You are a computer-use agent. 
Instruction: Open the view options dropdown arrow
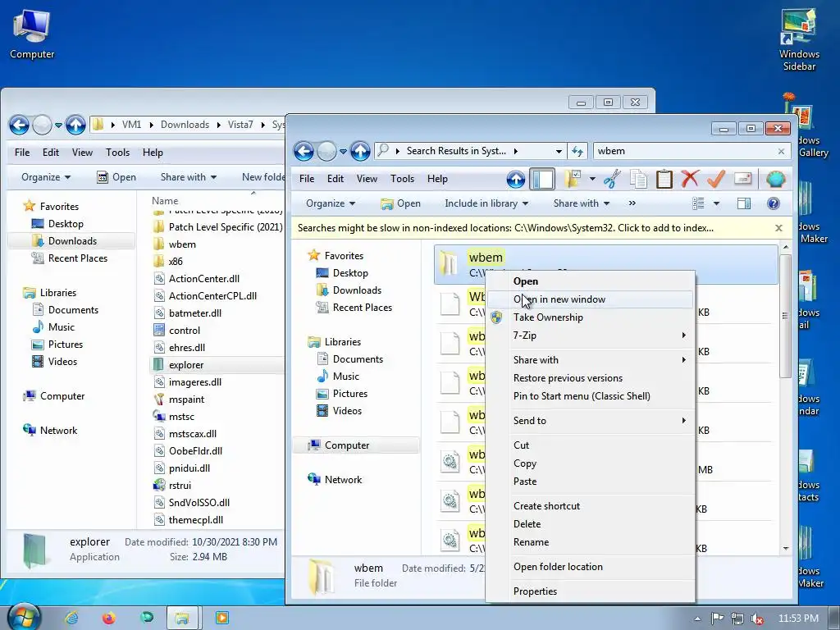point(716,203)
